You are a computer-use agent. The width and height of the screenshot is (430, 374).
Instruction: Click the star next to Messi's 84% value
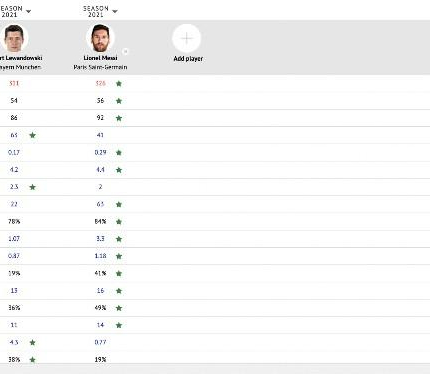tap(119, 222)
